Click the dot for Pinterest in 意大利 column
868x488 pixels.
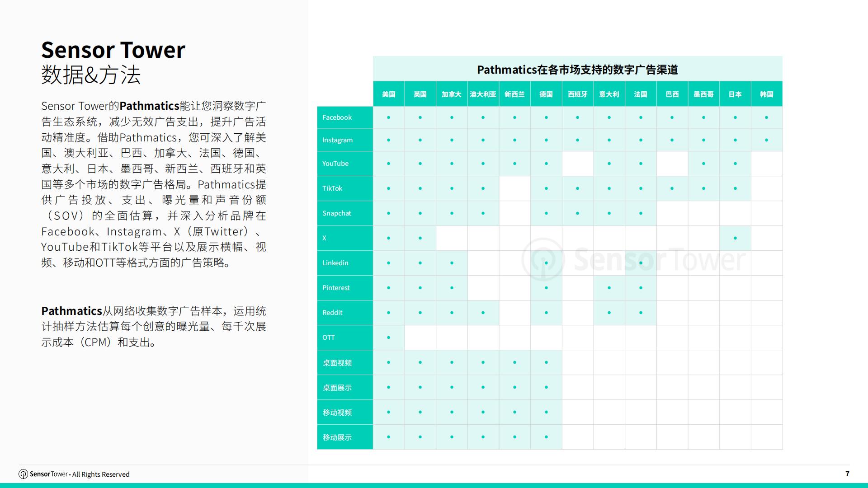click(609, 288)
